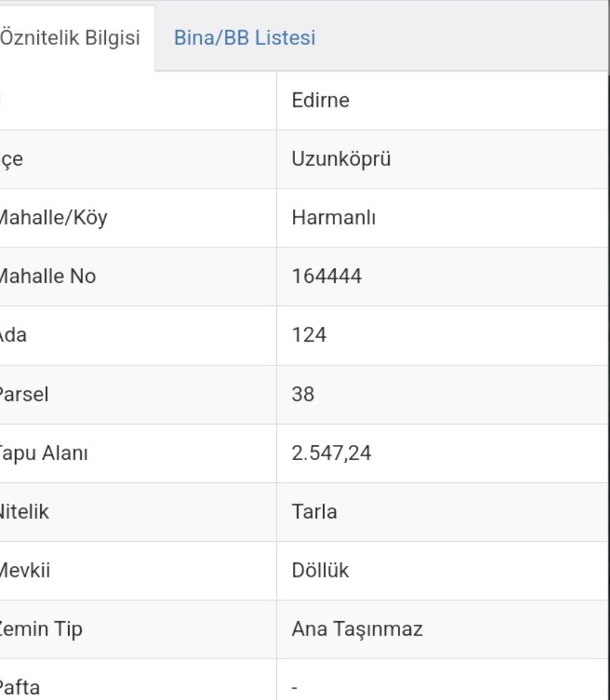
Task: Click the Mahalle No label cell
Action: point(48,277)
